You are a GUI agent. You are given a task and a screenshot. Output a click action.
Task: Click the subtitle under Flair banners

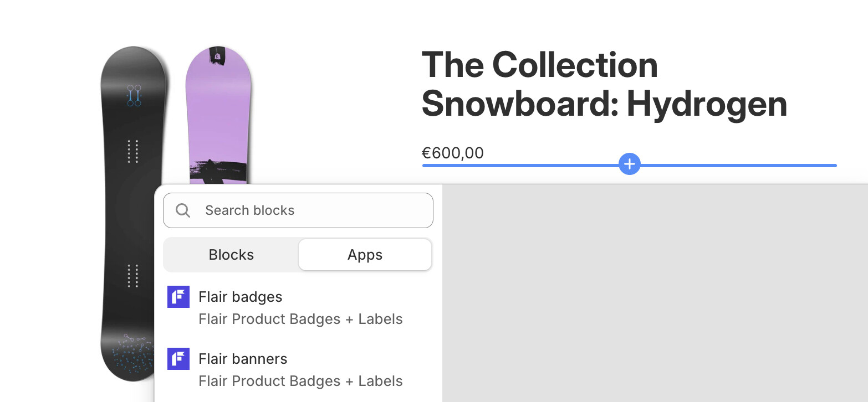click(x=300, y=382)
